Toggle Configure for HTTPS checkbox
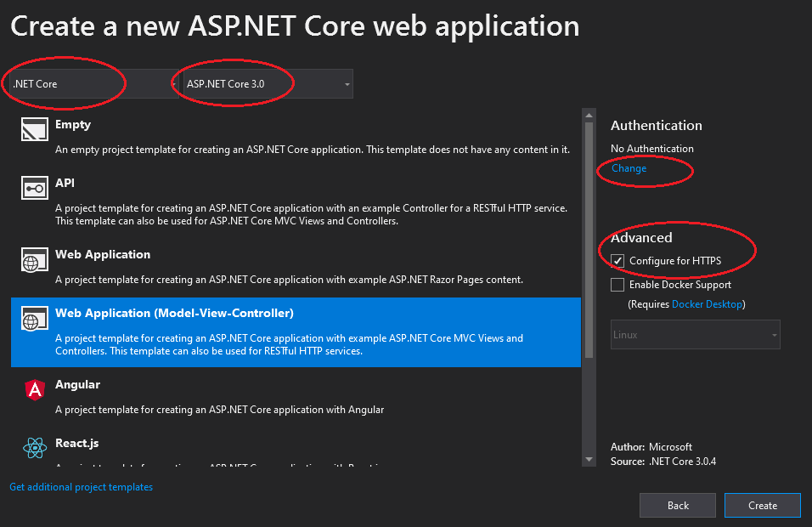Viewport: 812px width, 527px height. (617, 261)
